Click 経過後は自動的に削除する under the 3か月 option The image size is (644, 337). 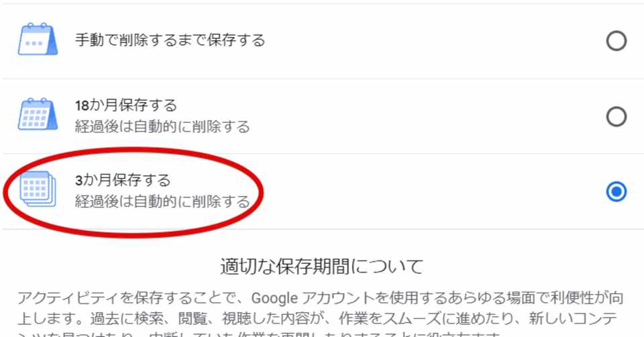[162, 201]
